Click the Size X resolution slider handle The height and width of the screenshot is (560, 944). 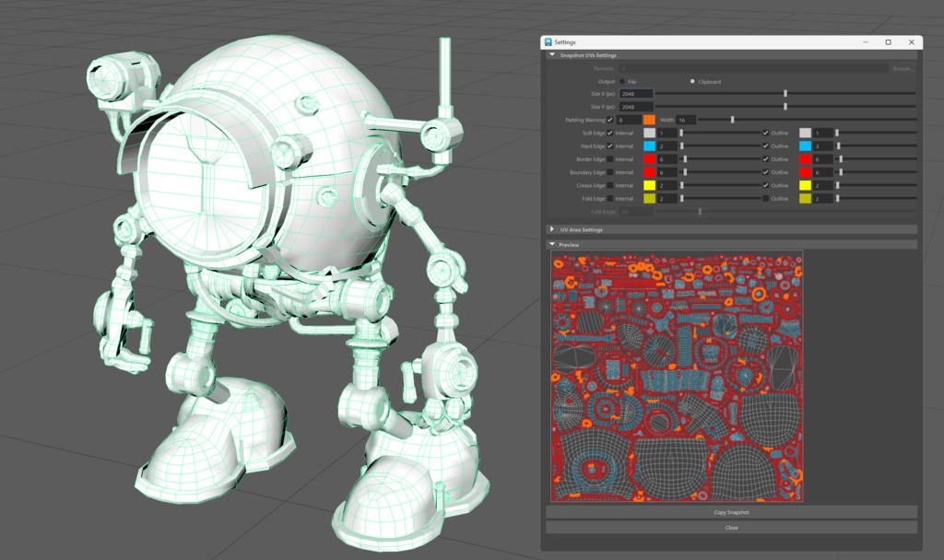point(785,94)
